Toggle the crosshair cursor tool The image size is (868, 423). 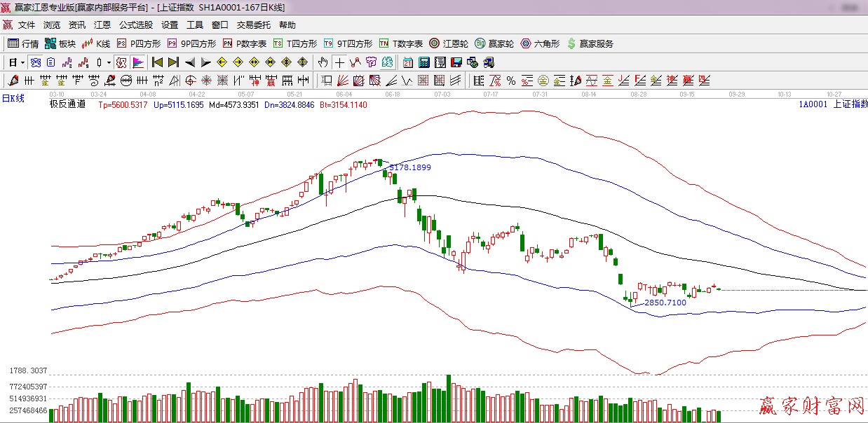pyautogui.click(x=339, y=62)
